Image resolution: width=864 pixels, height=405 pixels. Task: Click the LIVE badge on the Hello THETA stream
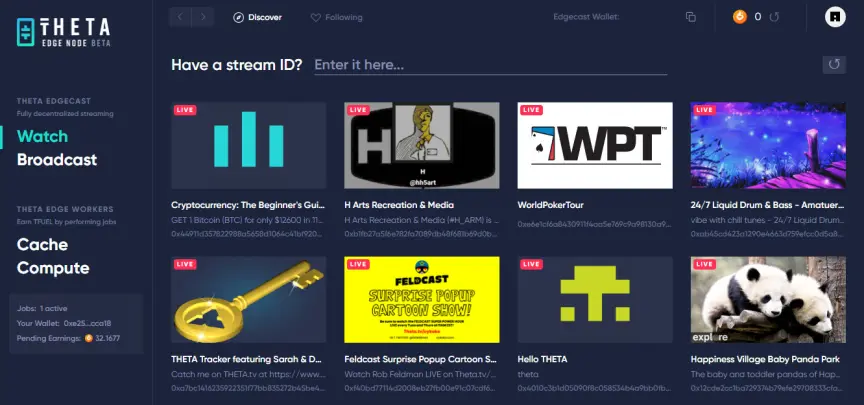[531, 264]
